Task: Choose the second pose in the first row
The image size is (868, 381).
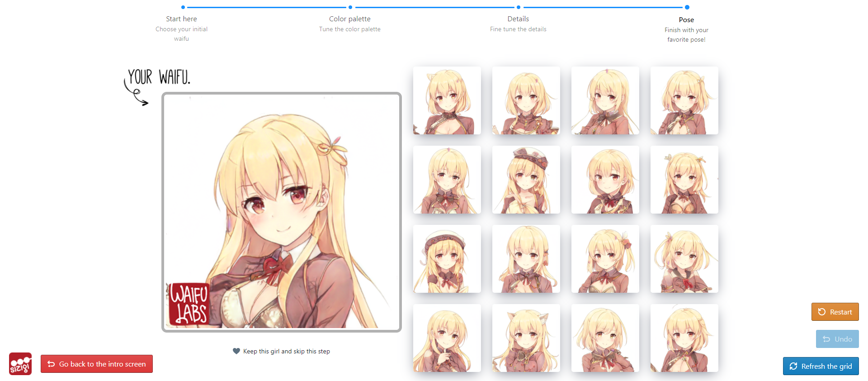Action: [526, 100]
